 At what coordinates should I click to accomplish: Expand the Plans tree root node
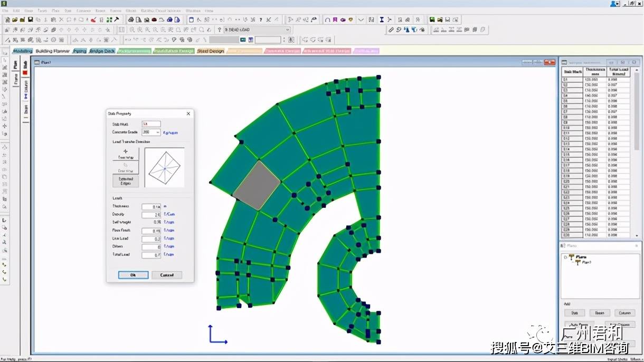tap(565, 257)
